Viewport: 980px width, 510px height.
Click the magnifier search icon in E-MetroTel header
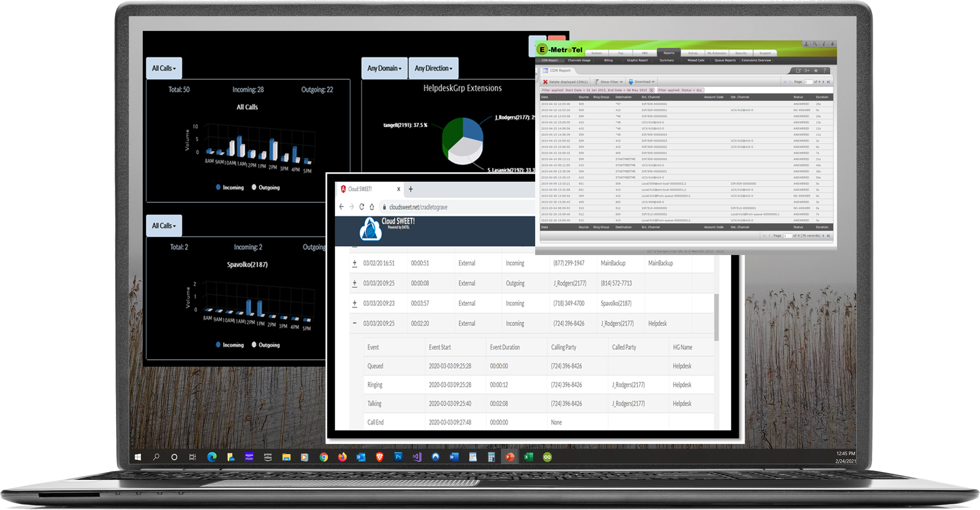[x=815, y=44]
